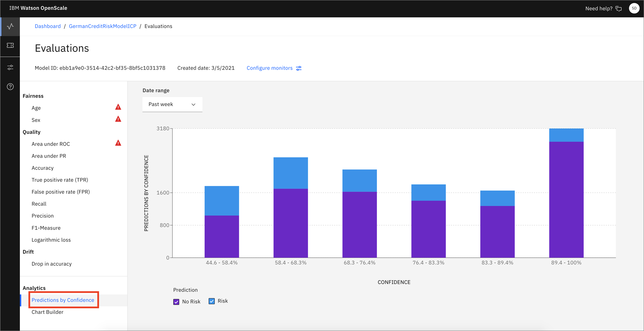The image size is (644, 331).
Task: Select the Sex fairness monitor
Action: click(36, 120)
